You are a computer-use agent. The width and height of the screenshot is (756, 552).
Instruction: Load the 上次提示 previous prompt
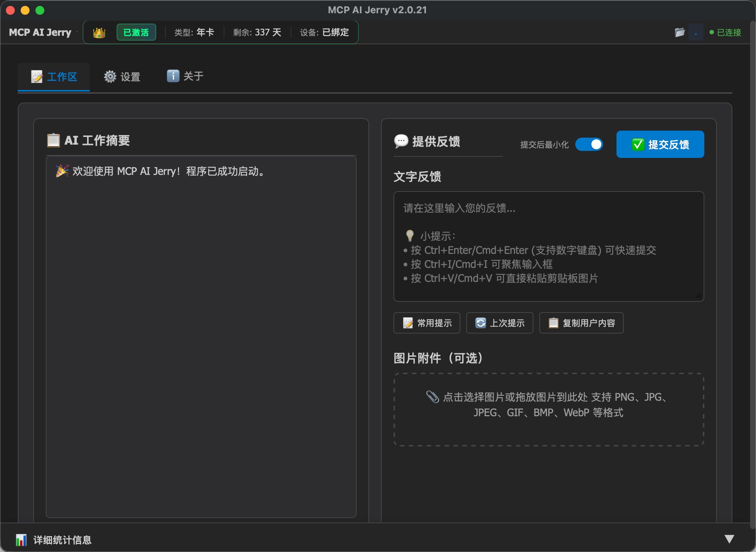[x=499, y=323]
